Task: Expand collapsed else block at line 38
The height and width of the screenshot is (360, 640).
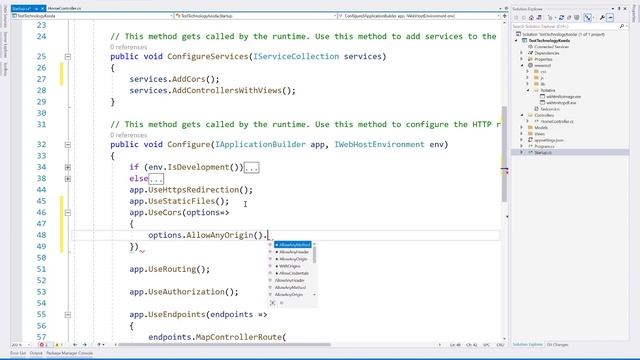Action: (68, 178)
